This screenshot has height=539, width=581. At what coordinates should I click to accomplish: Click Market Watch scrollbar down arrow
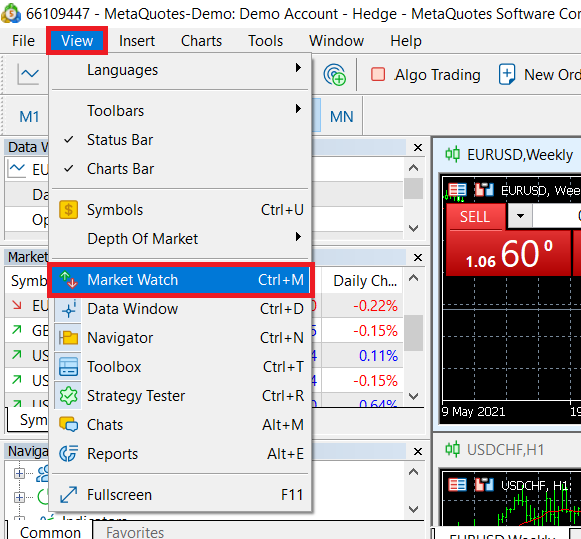[x=414, y=396]
